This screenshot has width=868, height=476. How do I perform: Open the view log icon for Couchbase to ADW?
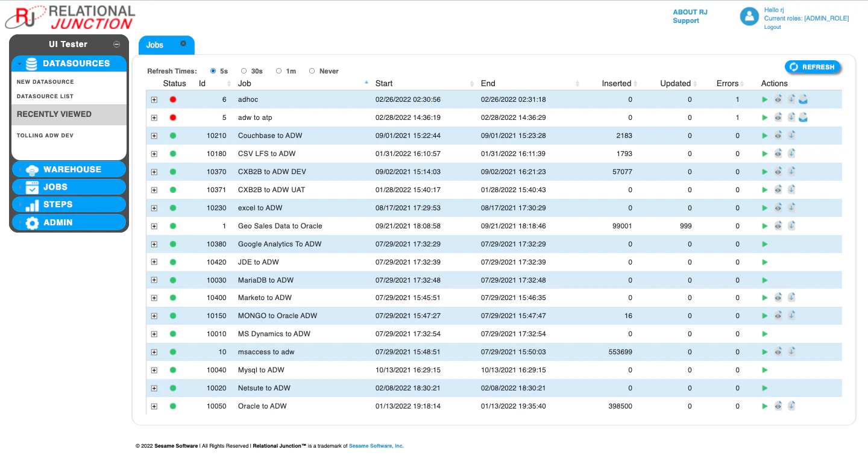(x=778, y=135)
